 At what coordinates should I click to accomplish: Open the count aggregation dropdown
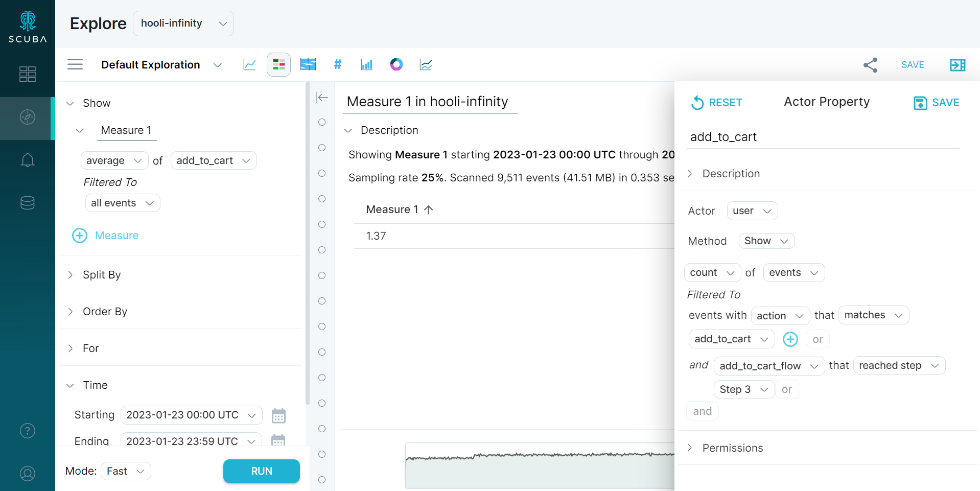pyautogui.click(x=712, y=272)
